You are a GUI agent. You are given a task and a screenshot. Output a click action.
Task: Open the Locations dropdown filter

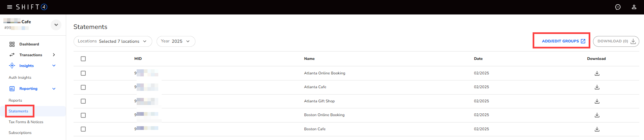[x=113, y=41]
